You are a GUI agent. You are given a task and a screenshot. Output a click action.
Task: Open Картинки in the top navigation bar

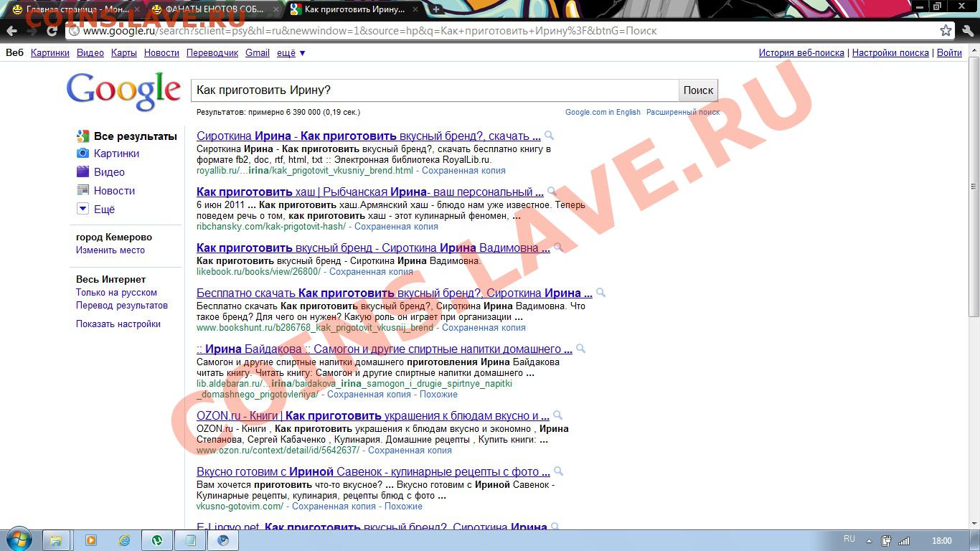tap(50, 52)
